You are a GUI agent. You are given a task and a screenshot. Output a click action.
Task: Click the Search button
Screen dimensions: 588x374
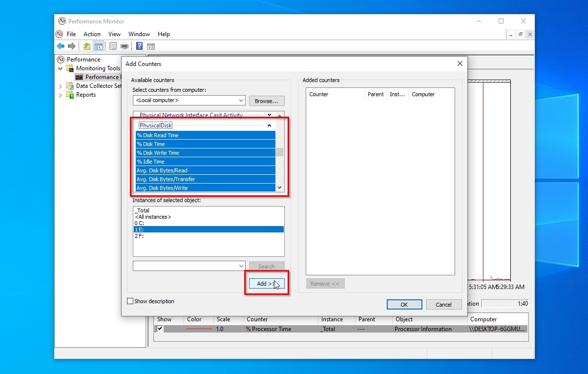pyautogui.click(x=267, y=267)
